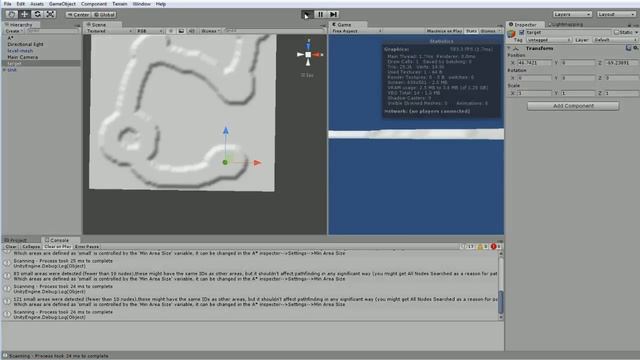Open the RGB render mode dropdown
640x360 pixels.
point(149,31)
